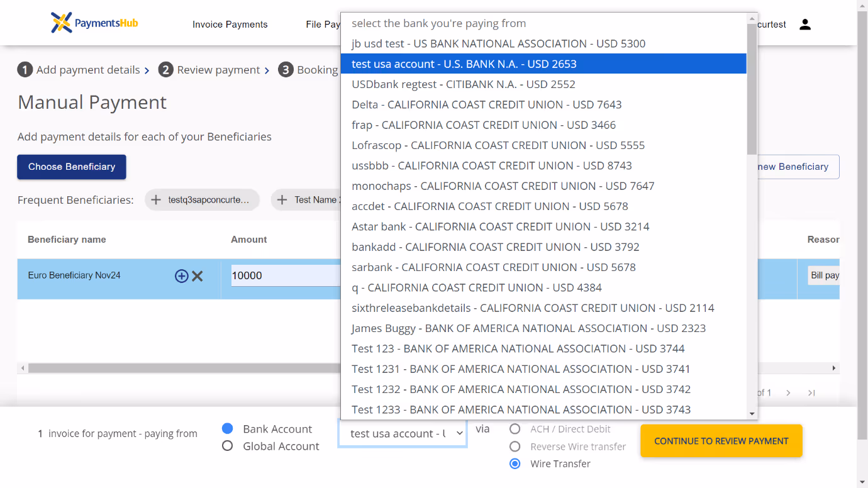The height and width of the screenshot is (488, 868).
Task: Choose Test 1232 - USD 3742 option
Action: point(543,389)
